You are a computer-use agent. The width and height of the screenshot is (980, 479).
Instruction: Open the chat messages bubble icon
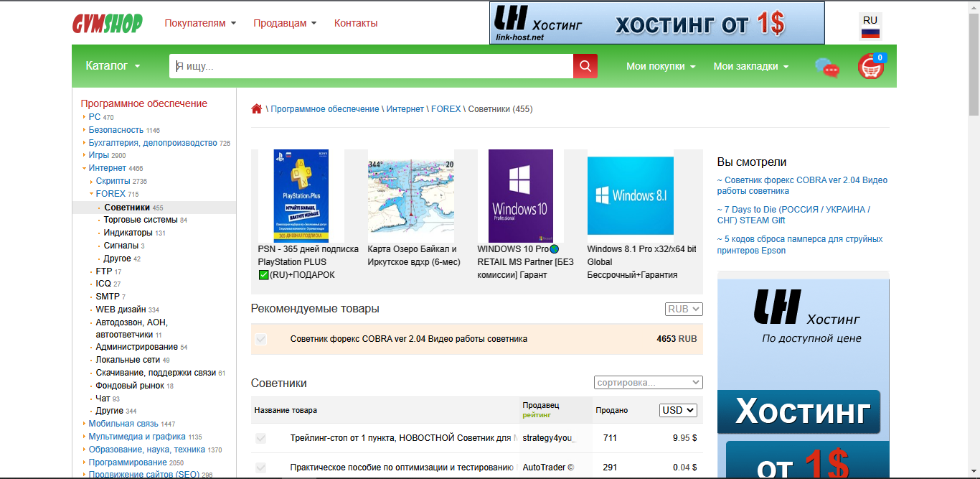[x=826, y=68]
